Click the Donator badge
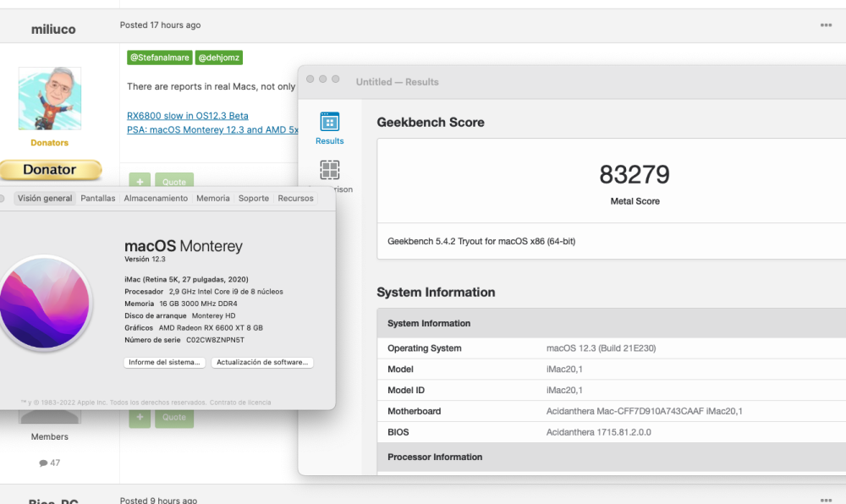This screenshot has height=504, width=846. point(50,169)
